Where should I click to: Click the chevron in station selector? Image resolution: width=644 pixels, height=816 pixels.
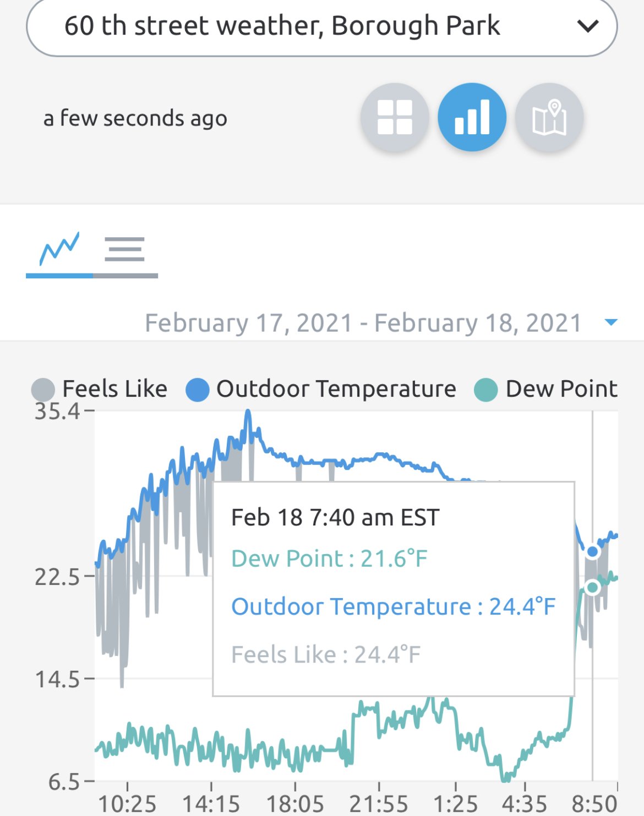[x=588, y=26]
